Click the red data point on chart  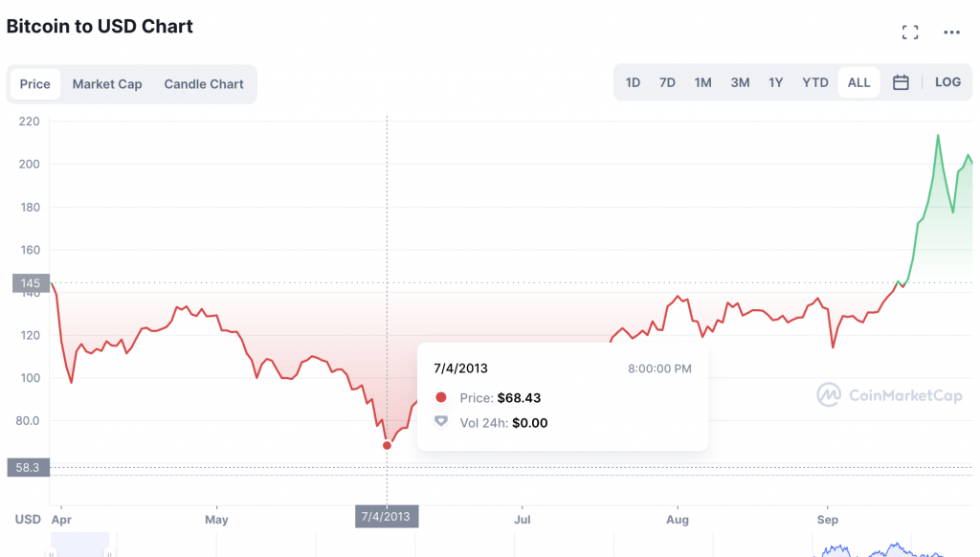(387, 445)
